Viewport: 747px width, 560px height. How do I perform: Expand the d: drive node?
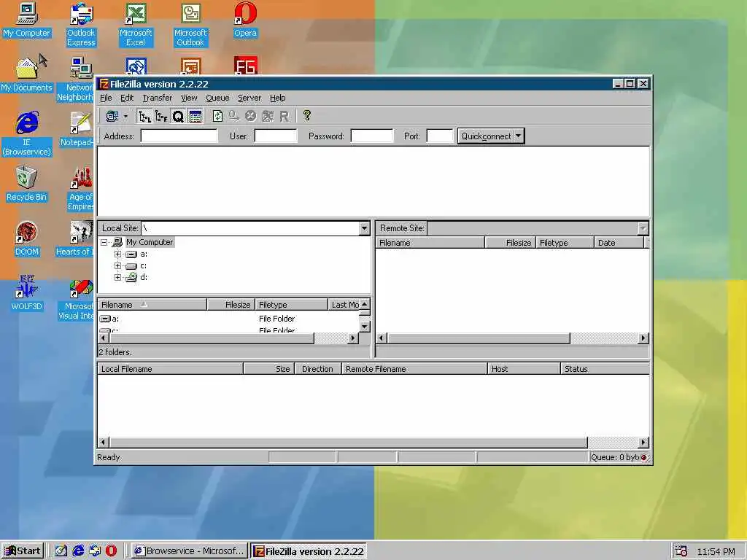(117, 277)
